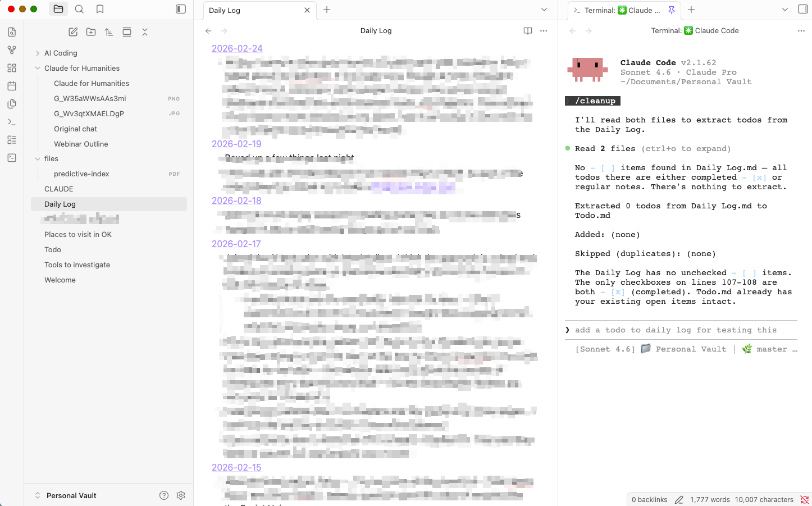812x506 pixels.
Task: Click the ribbon icon below command palette
Action: tap(12, 140)
